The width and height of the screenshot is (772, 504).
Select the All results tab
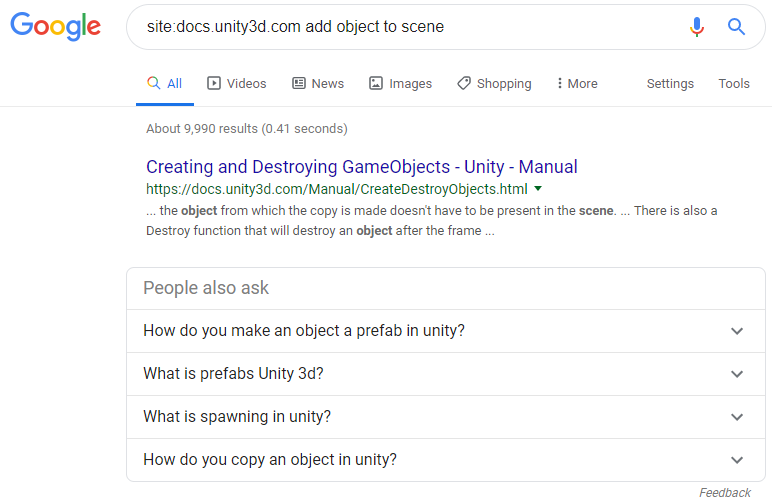pyautogui.click(x=164, y=84)
